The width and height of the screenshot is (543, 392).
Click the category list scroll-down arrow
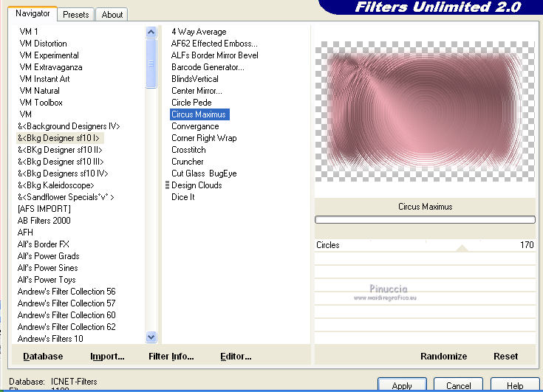coord(151,337)
